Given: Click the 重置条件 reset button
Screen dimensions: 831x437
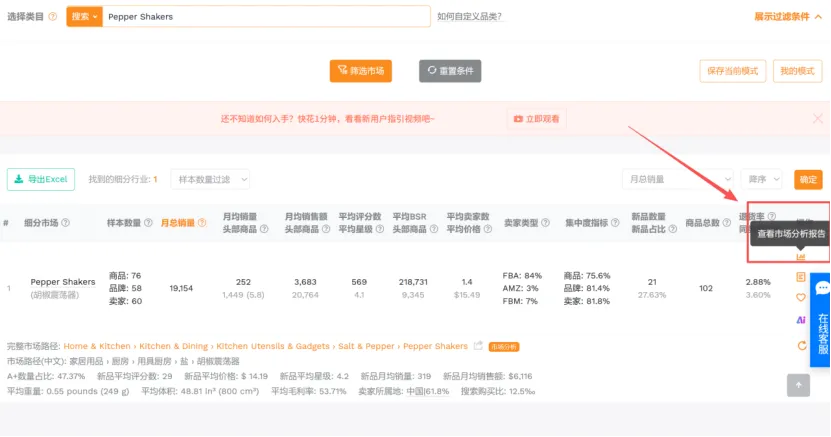Looking at the screenshot, I should [x=450, y=71].
